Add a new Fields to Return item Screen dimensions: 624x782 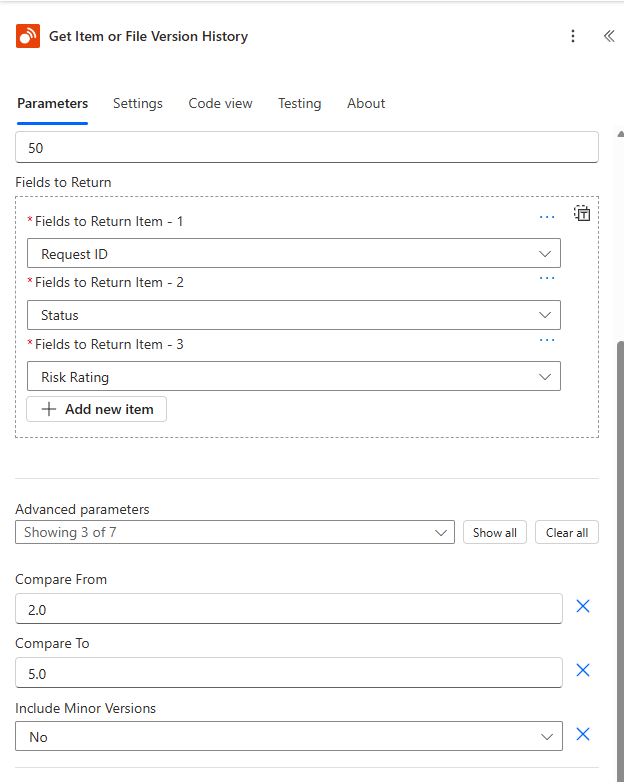click(x=96, y=409)
